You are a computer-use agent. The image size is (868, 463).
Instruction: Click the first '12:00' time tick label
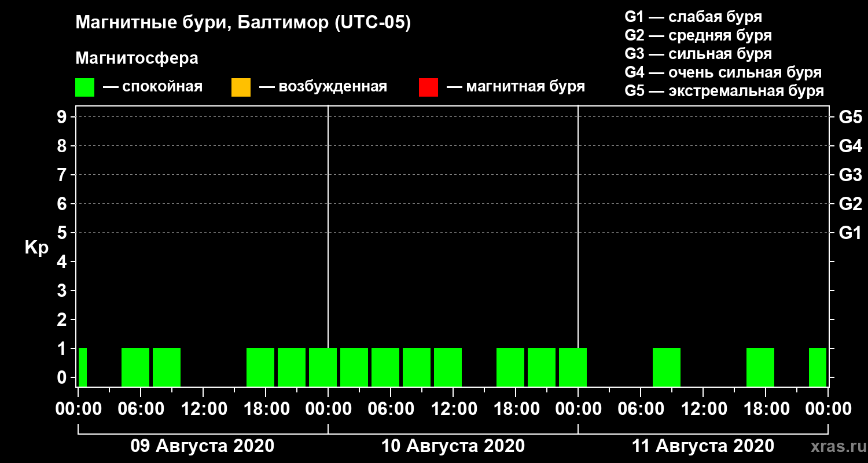(x=203, y=409)
